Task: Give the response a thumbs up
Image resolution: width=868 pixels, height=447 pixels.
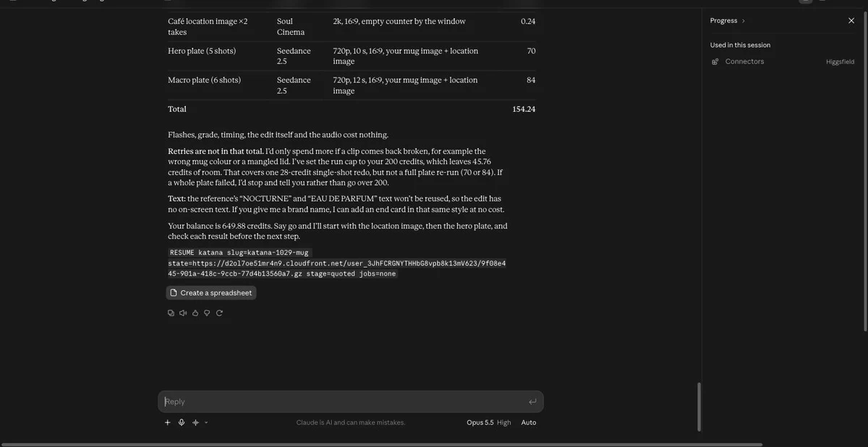Action: [195, 313]
